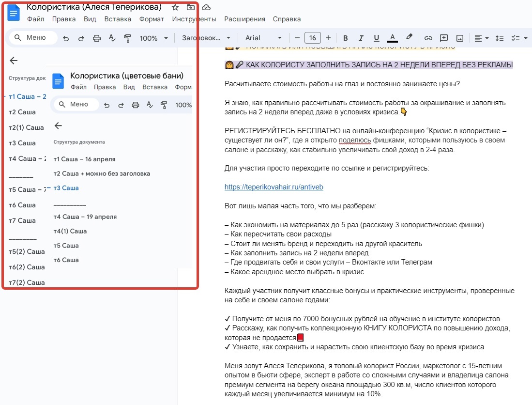Decrease font size with minus button

pos(297,38)
